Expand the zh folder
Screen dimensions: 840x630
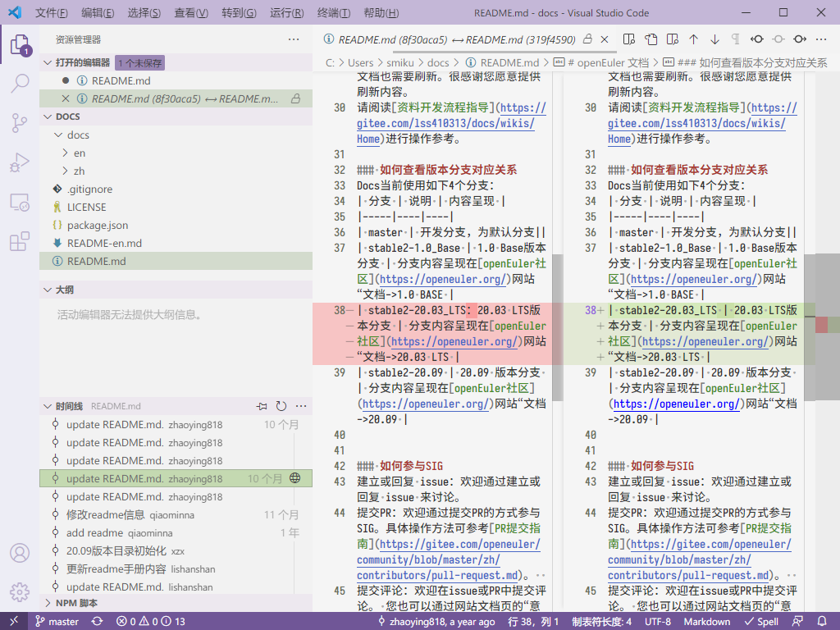[x=65, y=171]
